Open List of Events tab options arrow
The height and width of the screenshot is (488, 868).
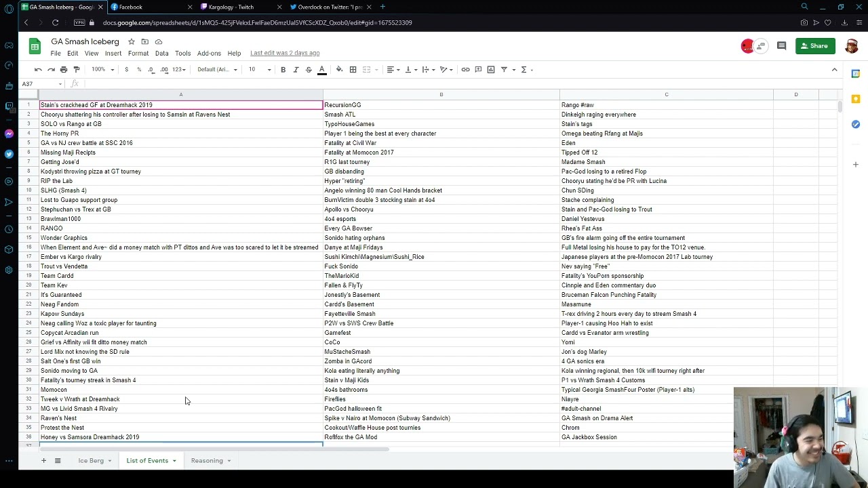coord(174,461)
